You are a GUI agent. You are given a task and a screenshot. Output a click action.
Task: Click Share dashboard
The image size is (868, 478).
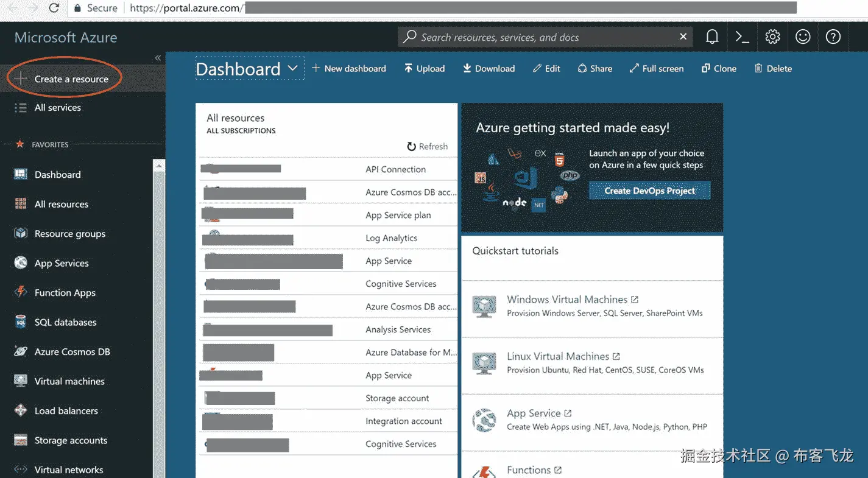[595, 69]
